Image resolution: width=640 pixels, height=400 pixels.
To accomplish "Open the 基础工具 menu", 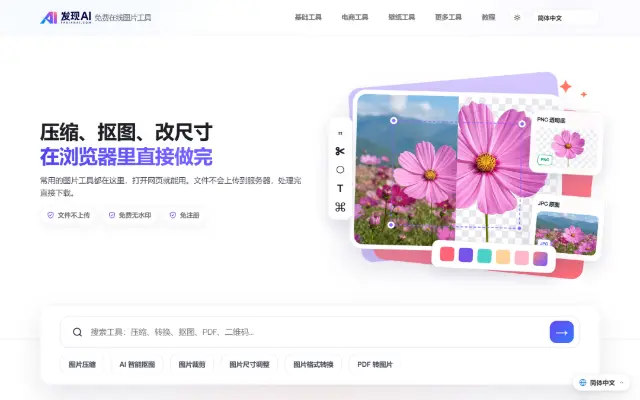I will [x=308, y=18].
